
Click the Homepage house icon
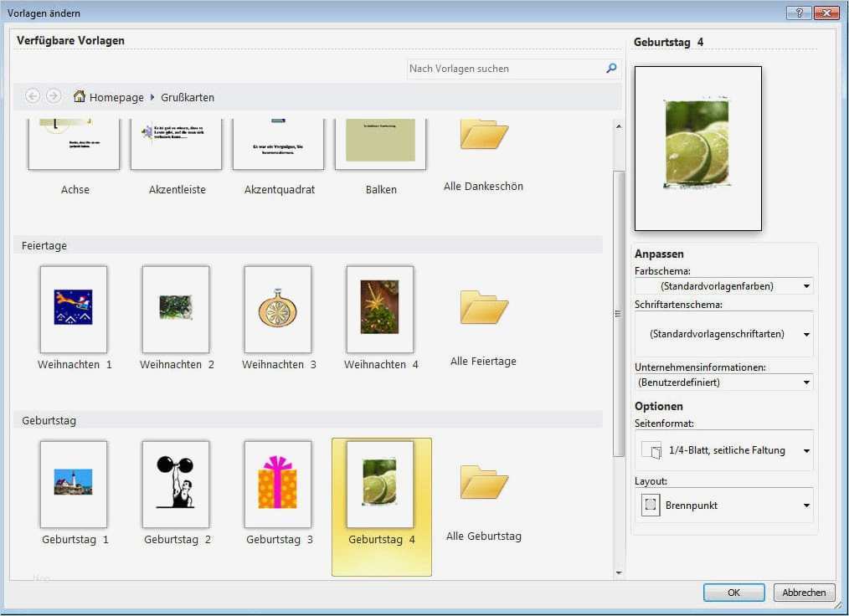(79, 96)
